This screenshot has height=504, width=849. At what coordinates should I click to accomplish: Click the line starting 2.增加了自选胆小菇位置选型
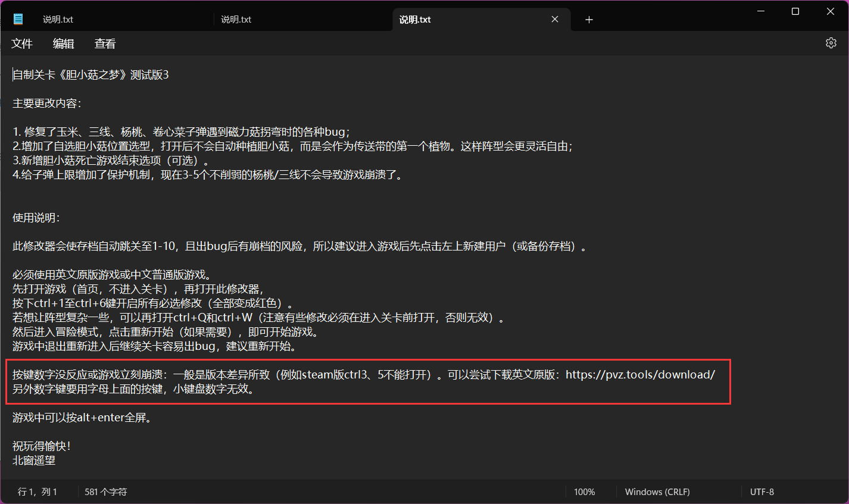coord(292,146)
